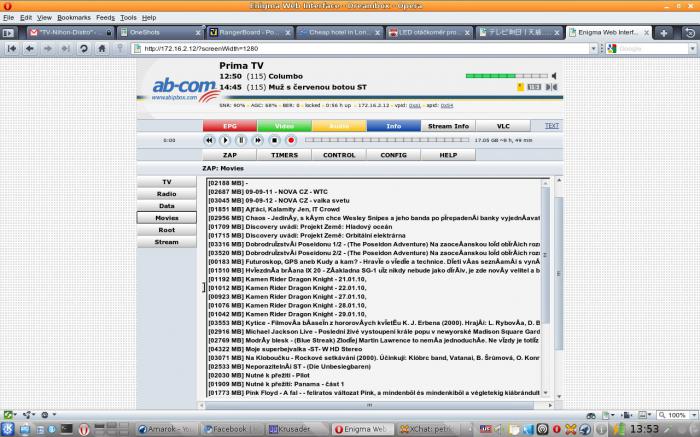Start playback with the play button
Viewport: 700px width, 437px height.
point(225,140)
